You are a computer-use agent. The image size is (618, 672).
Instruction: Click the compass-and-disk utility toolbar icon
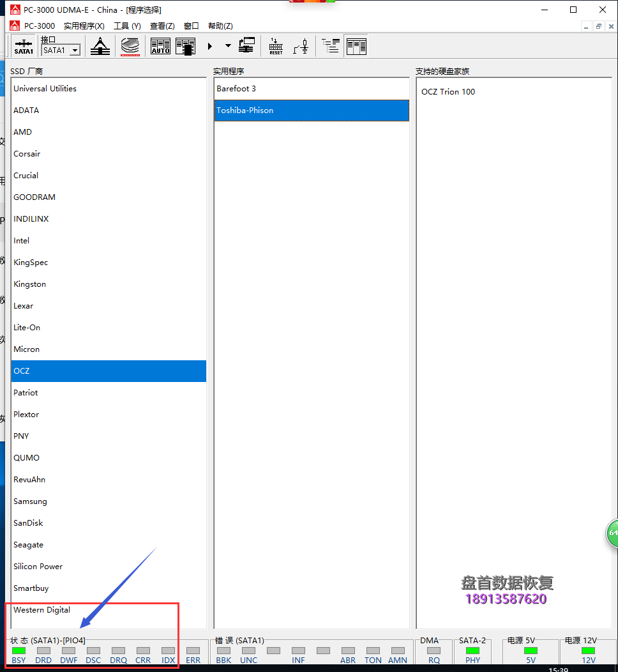click(100, 46)
